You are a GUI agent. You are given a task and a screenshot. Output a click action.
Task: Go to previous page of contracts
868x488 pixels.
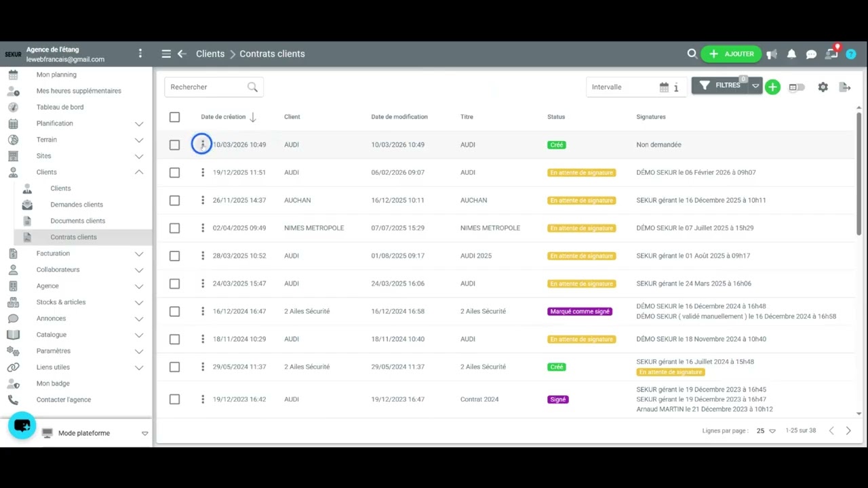[831, 430]
